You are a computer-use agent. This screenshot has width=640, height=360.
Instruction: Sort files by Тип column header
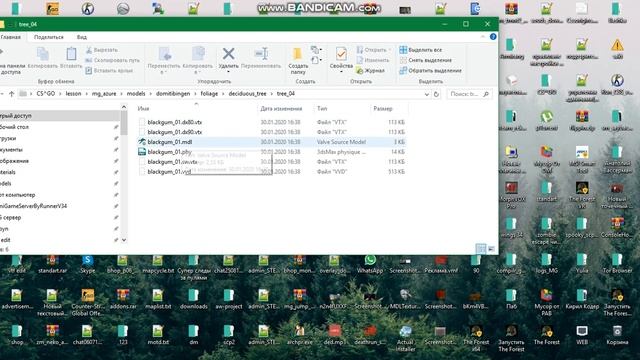click(322, 109)
